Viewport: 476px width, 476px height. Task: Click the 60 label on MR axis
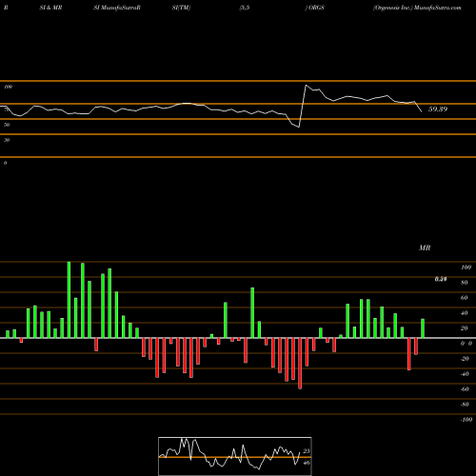pos(465,298)
